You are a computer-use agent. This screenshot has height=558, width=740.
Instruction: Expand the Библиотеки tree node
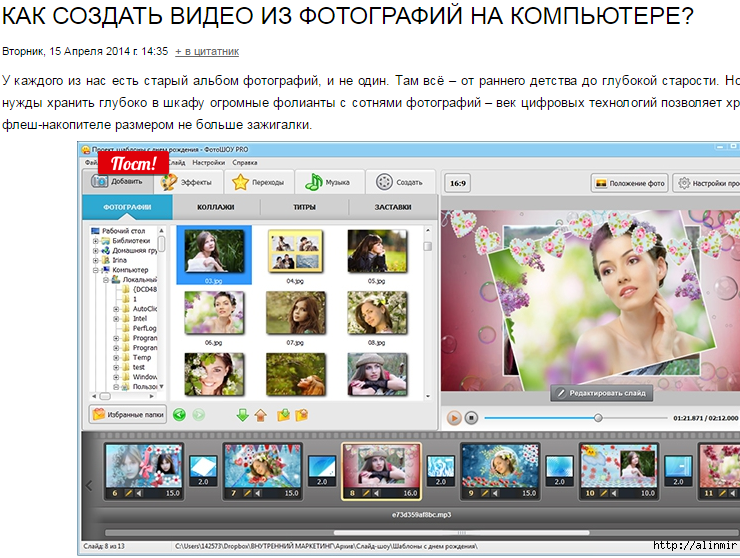[95, 241]
